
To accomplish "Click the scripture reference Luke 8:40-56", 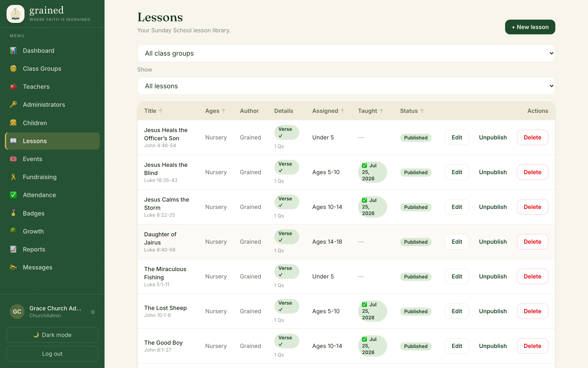I will pos(160,250).
